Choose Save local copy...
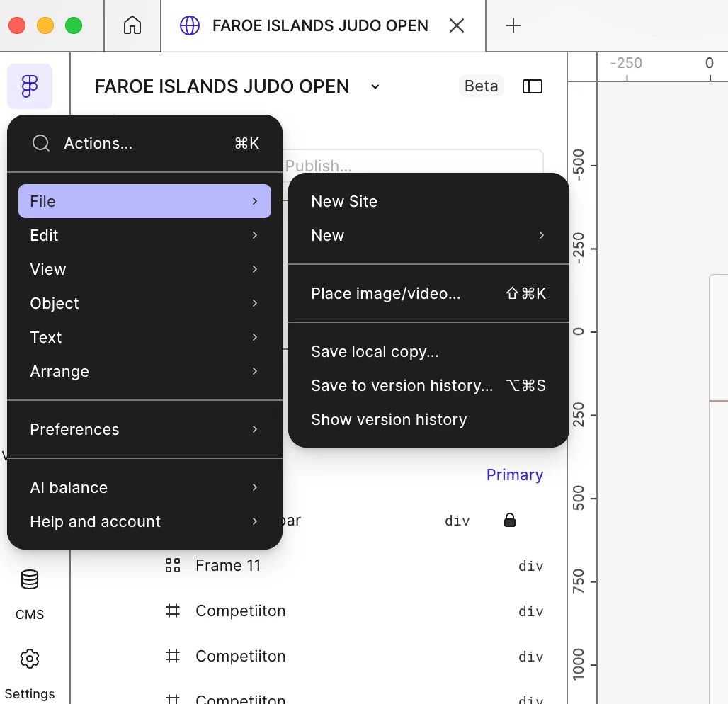Screen dimensions: 728x704 point(428,351)
